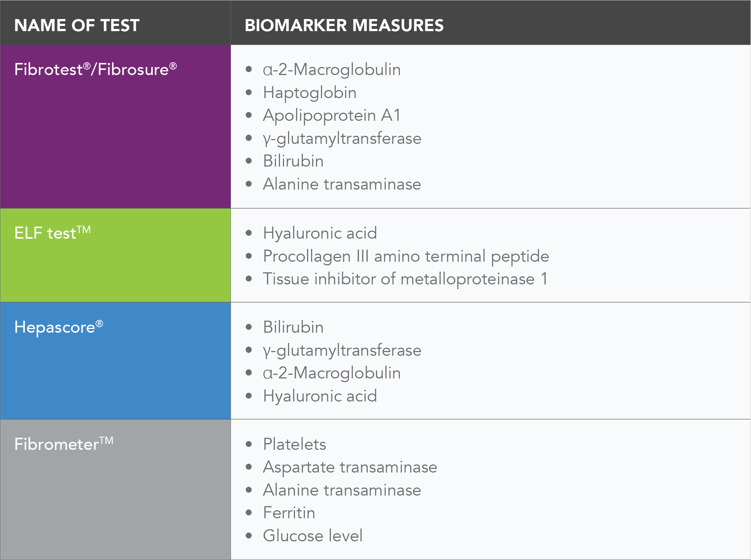751x560 pixels.
Task: Click Procollagen III amino terminal peptide
Action: [x=406, y=256]
